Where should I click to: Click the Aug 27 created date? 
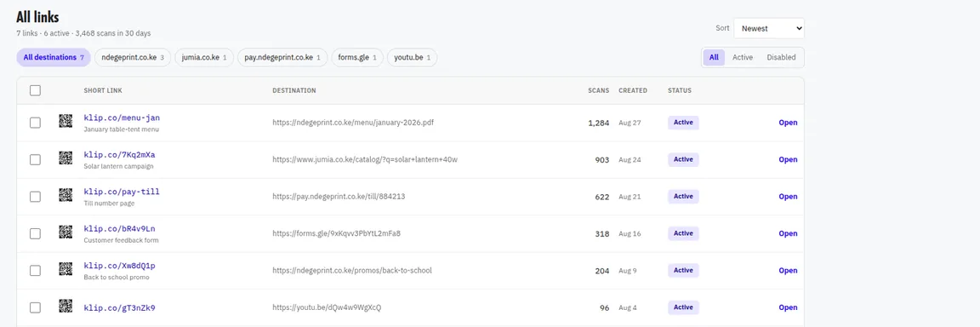coord(630,123)
